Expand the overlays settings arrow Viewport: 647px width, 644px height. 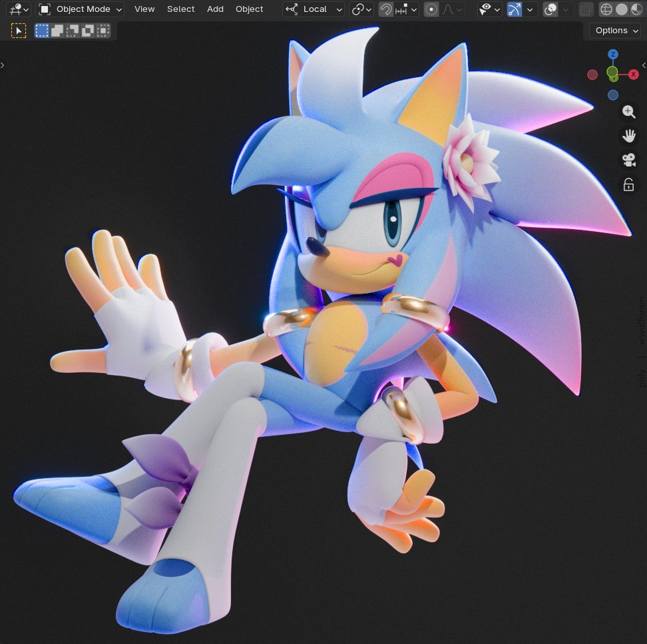tap(566, 9)
